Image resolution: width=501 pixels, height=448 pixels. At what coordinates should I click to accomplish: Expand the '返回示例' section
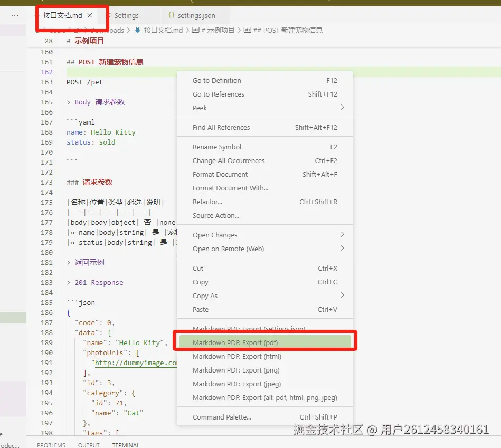tap(86, 262)
